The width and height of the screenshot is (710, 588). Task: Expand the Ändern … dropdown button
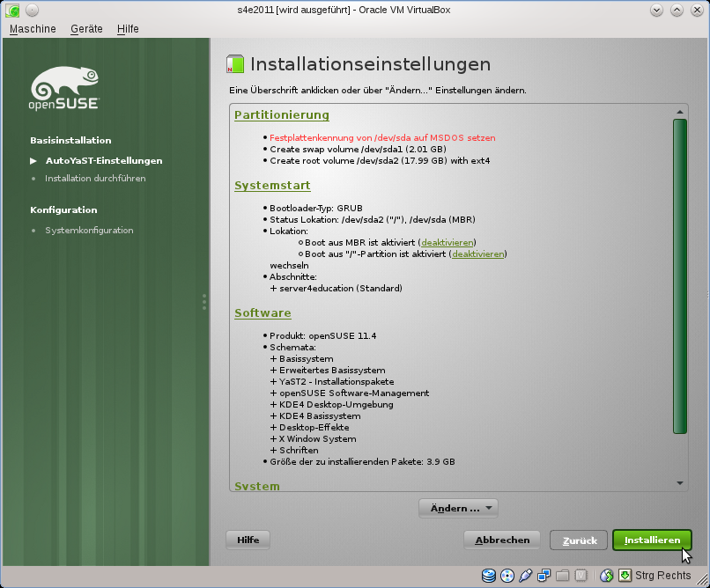[458, 509]
